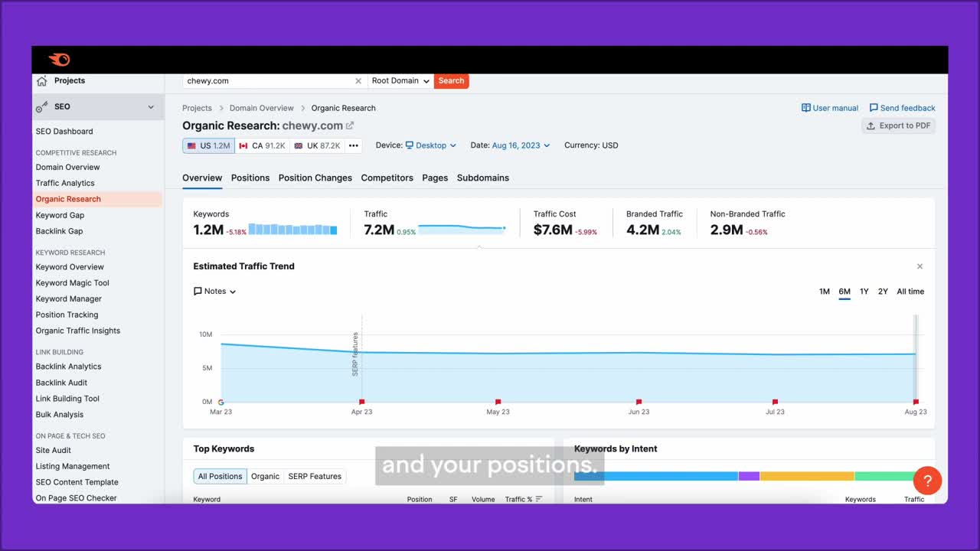Click the red flag note at May 23
This screenshot has width=980, height=551.
(x=498, y=402)
